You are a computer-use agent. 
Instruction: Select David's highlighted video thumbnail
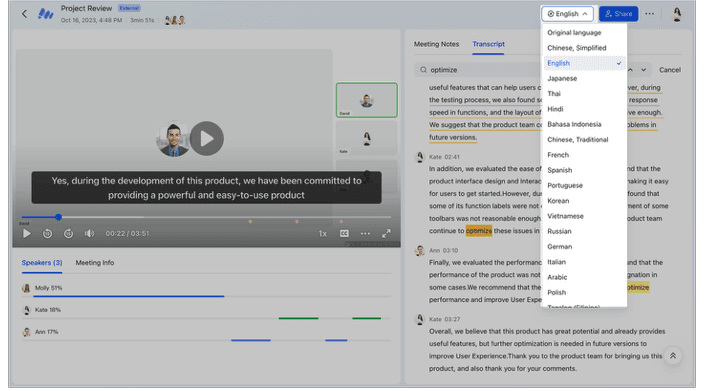point(366,100)
